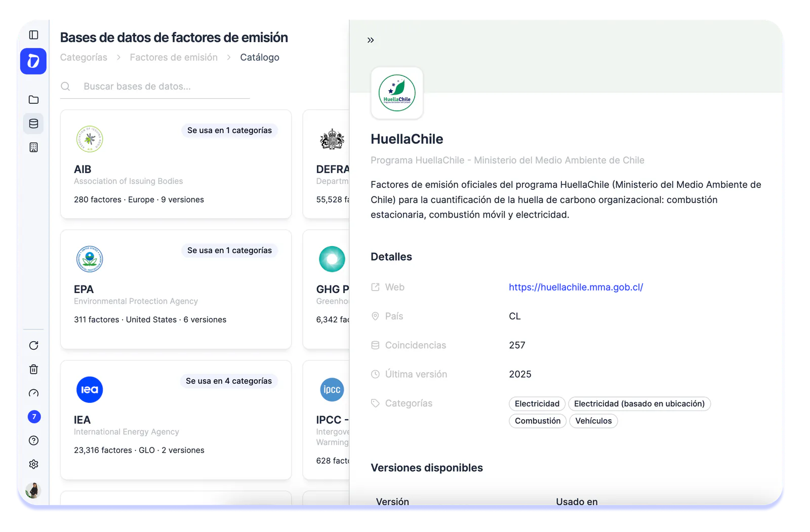This screenshot has width=810, height=532.
Task: Click the database icon beside Coincidencias
Action: click(x=375, y=345)
